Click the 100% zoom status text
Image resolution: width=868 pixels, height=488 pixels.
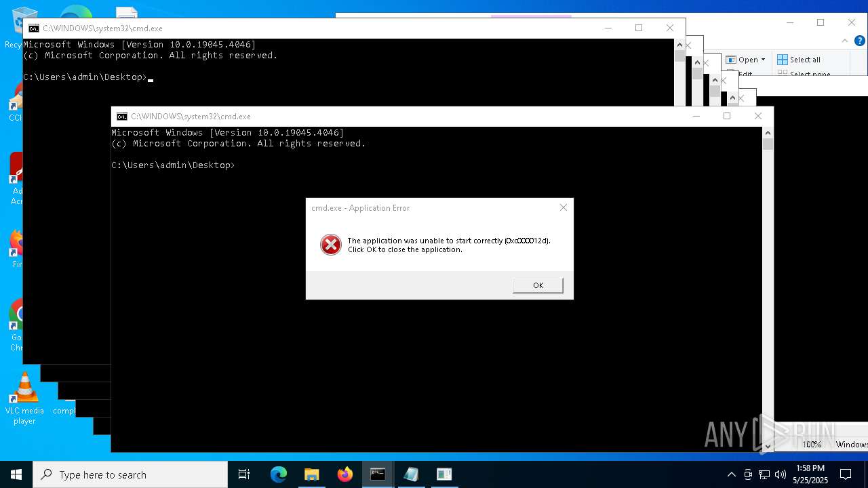(812, 445)
